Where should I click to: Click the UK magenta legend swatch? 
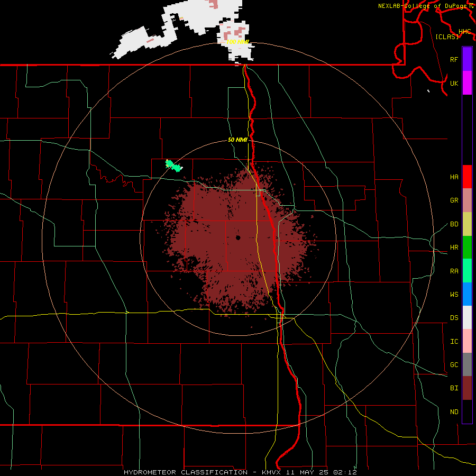(x=467, y=83)
